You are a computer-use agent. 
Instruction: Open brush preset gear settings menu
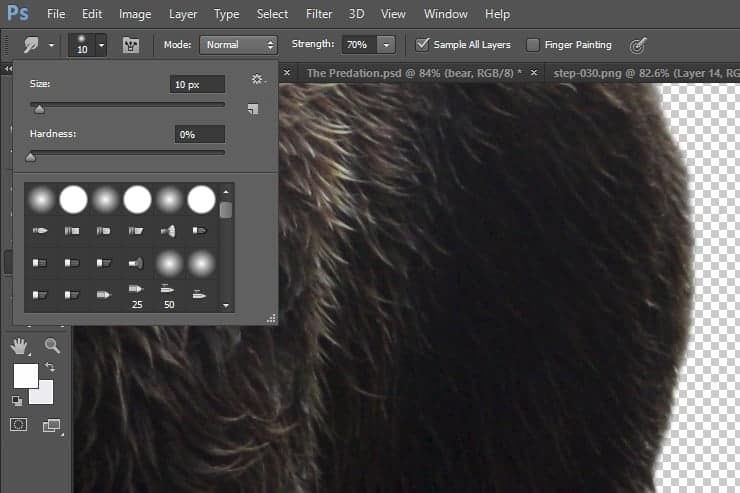[x=257, y=79]
